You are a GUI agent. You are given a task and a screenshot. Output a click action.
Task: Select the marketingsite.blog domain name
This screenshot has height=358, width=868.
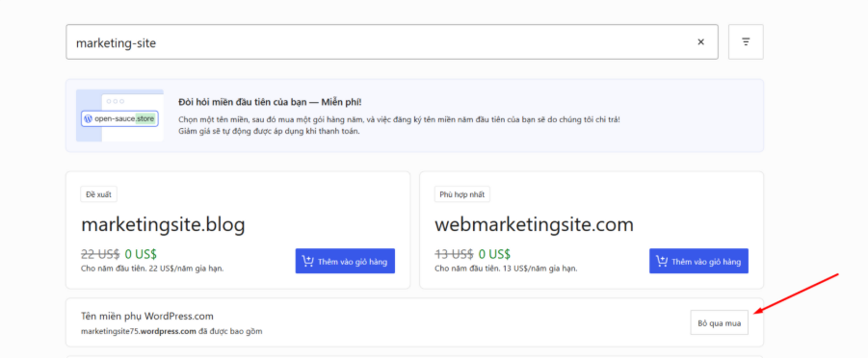point(163,224)
